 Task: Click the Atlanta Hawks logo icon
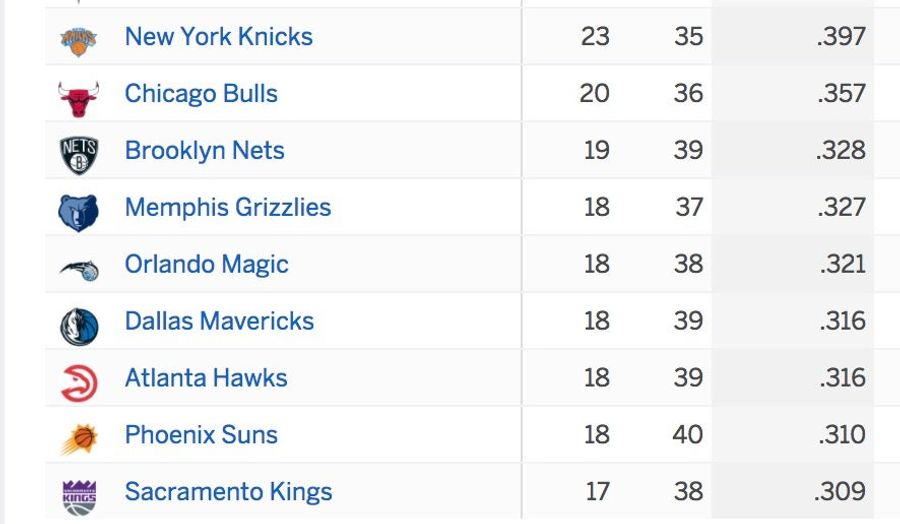tap(79, 383)
